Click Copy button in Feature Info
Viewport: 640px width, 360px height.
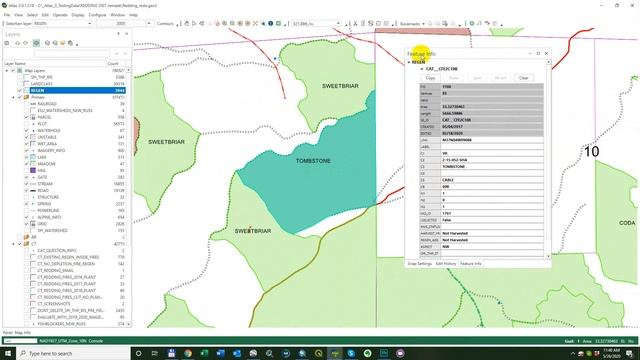(x=430, y=78)
